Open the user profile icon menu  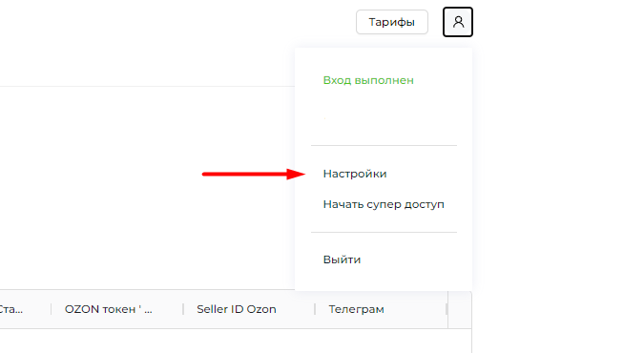[x=458, y=22]
